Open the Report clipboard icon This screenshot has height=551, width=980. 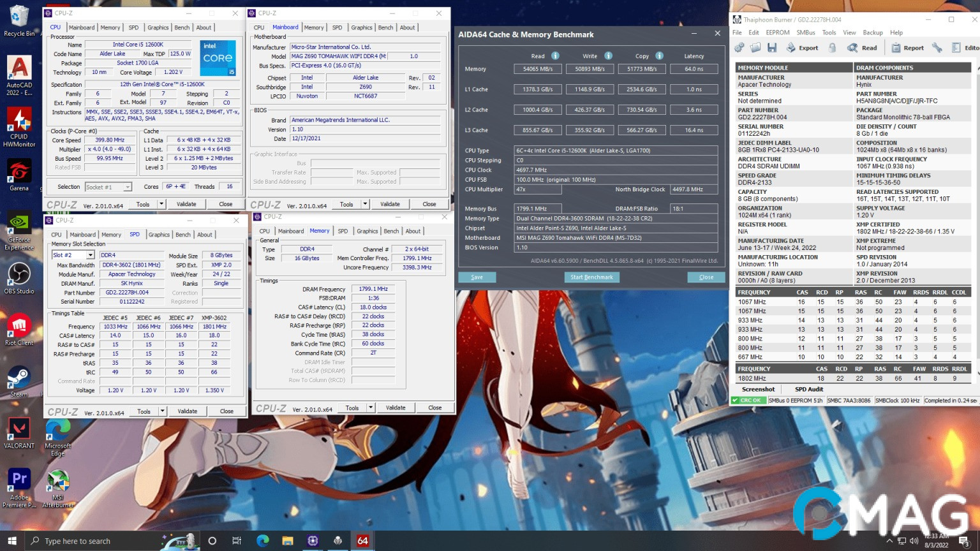tap(896, 48)
